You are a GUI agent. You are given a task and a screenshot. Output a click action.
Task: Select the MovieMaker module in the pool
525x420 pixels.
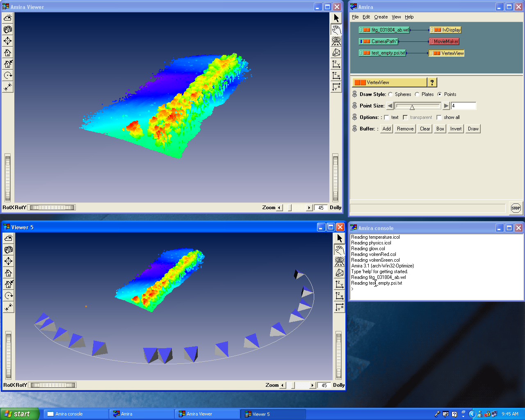[x=445, y=41]
